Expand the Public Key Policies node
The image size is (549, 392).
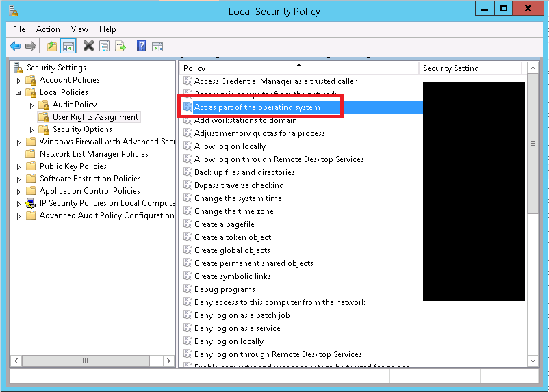point(19,167)
